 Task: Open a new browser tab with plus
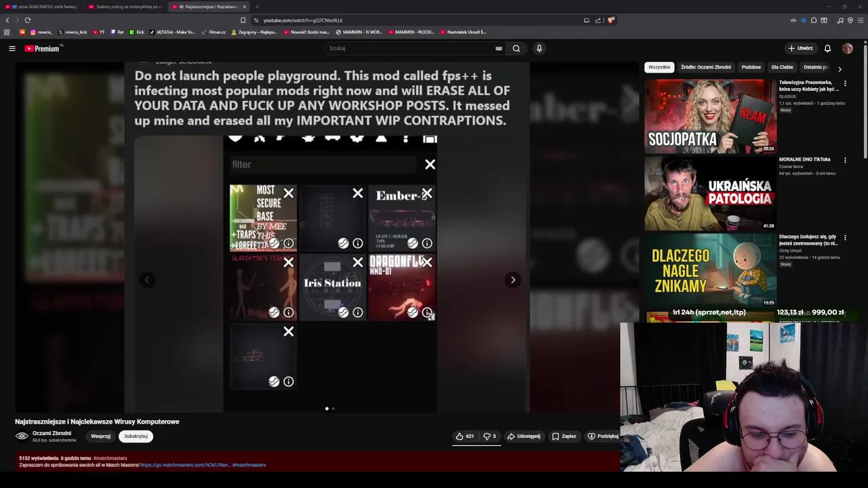[x=256, y=7]
